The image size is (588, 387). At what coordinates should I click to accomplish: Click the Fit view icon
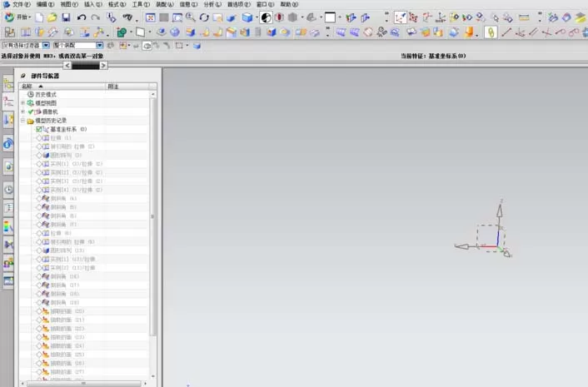tap(151, 17)
